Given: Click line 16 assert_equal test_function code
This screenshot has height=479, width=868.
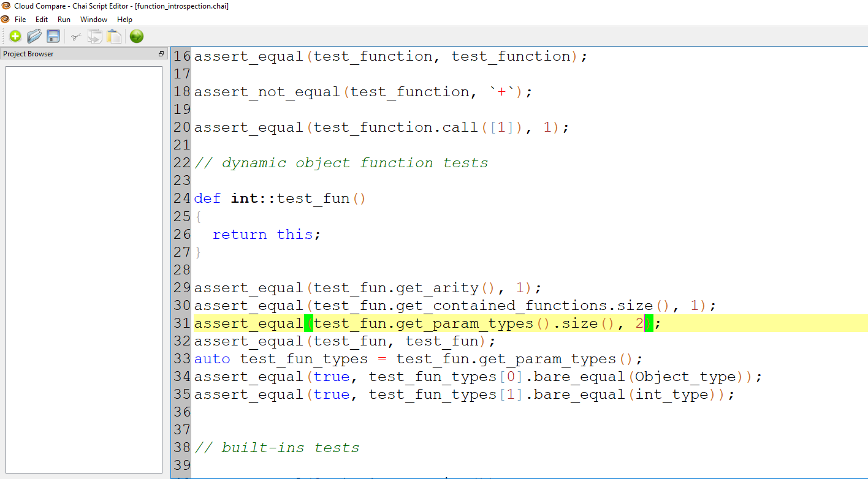Looking at the screenshot, I should click(391, 56).
